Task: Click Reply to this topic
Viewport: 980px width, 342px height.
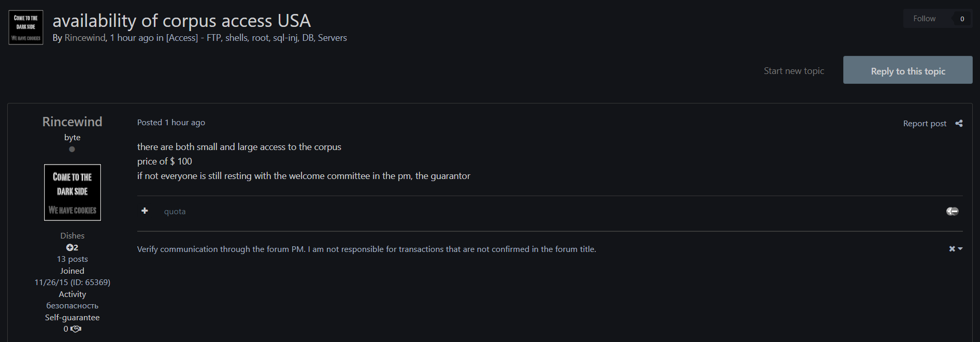Action: tap(907, 70)
